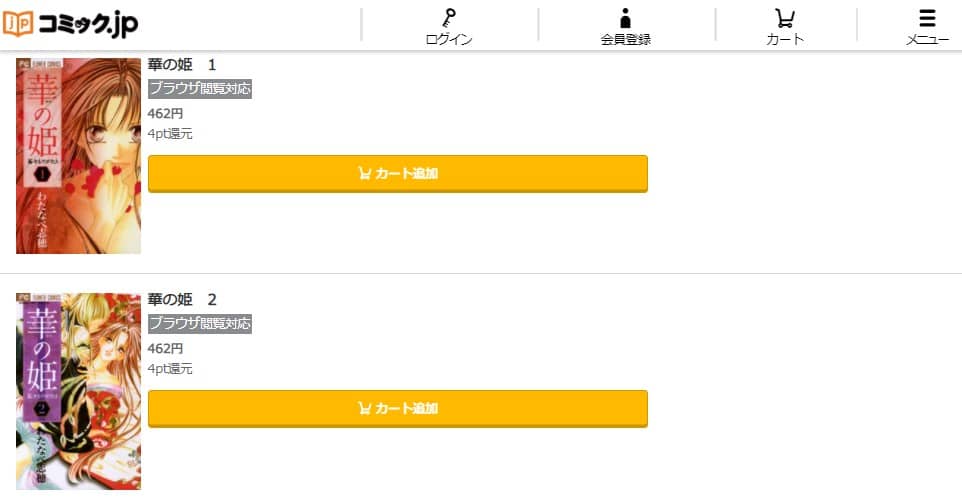Open the hamburger menu icon

tap(927, 18)
